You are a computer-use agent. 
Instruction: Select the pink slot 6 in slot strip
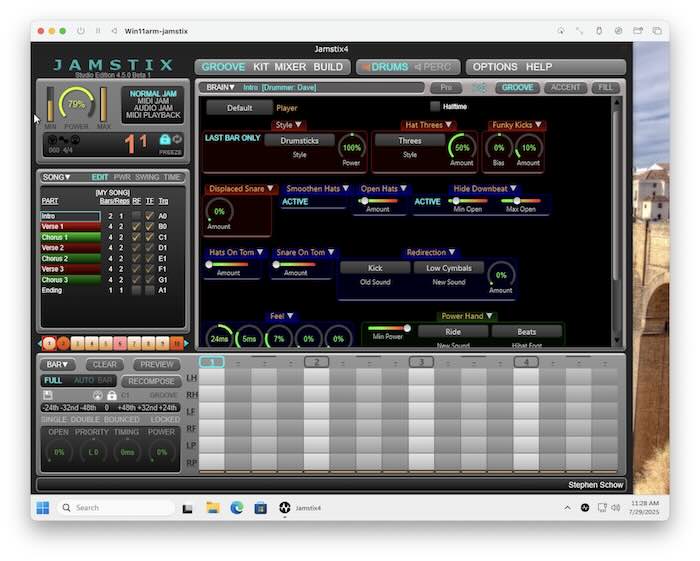(x=120, y=343)
